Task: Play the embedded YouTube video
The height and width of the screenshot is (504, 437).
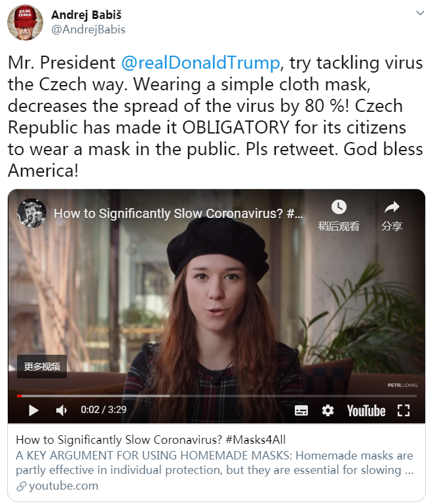Action: [x=33, y=410]
